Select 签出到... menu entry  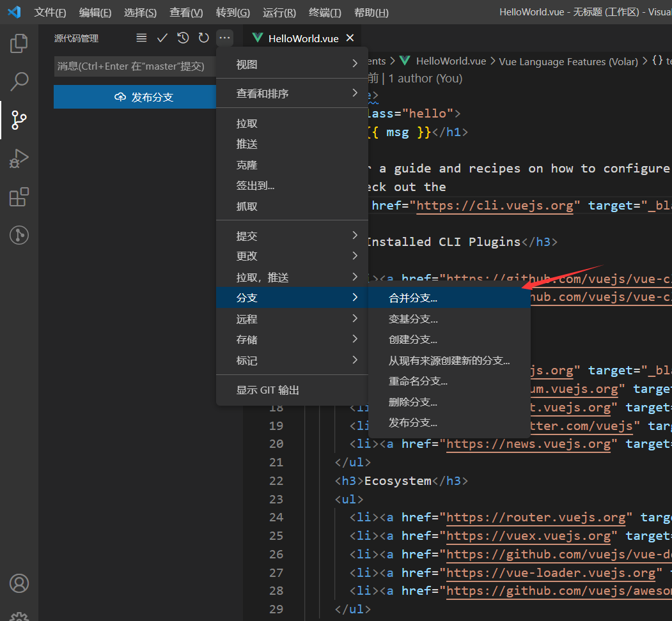[292, 185]
